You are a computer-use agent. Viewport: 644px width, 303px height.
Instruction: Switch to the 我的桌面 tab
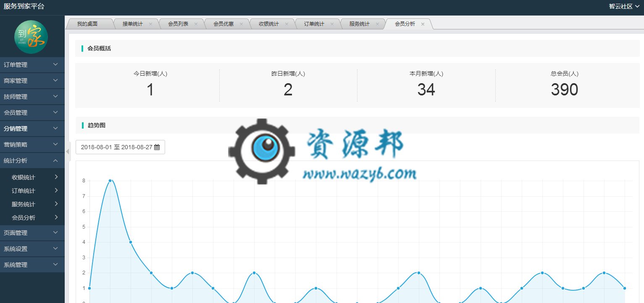87,24
